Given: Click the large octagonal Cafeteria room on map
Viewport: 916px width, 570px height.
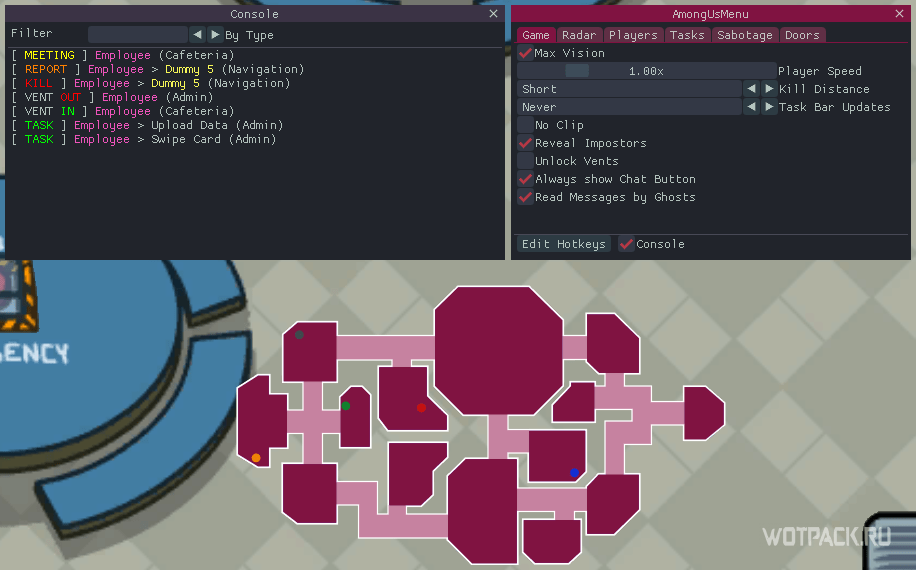Looking at the screenshot, I should pos(498,350).
